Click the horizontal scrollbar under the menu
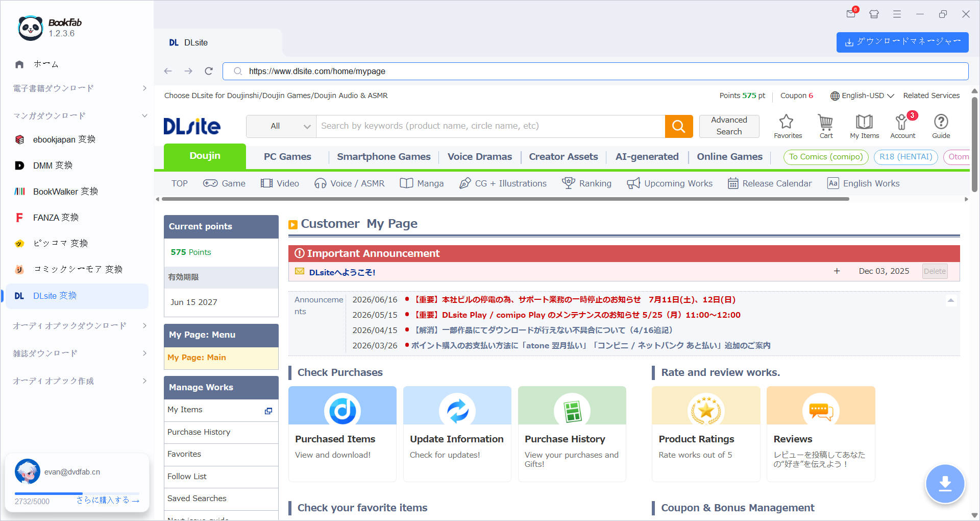Image resolution: width=980 pixels, height=521 pixels. pos(505,199)
